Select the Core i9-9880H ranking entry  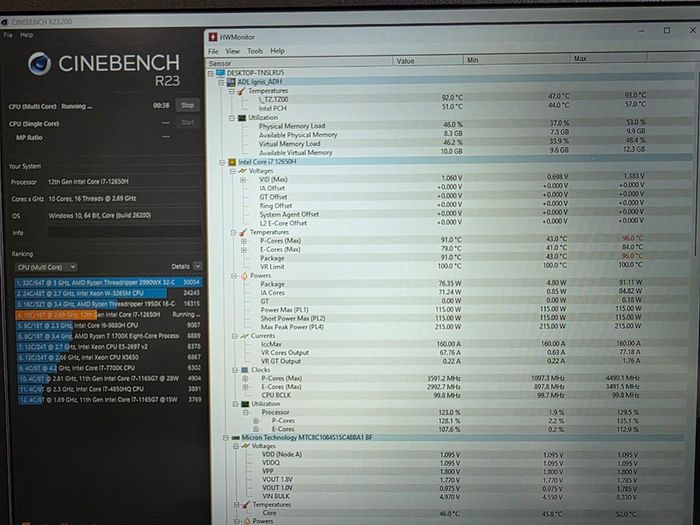(x=108, y=325)
